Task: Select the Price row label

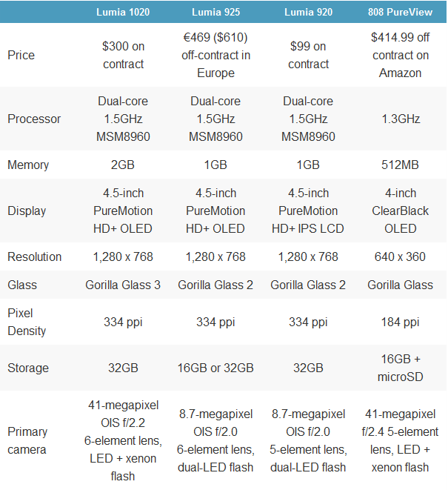Action: point(21,56)
